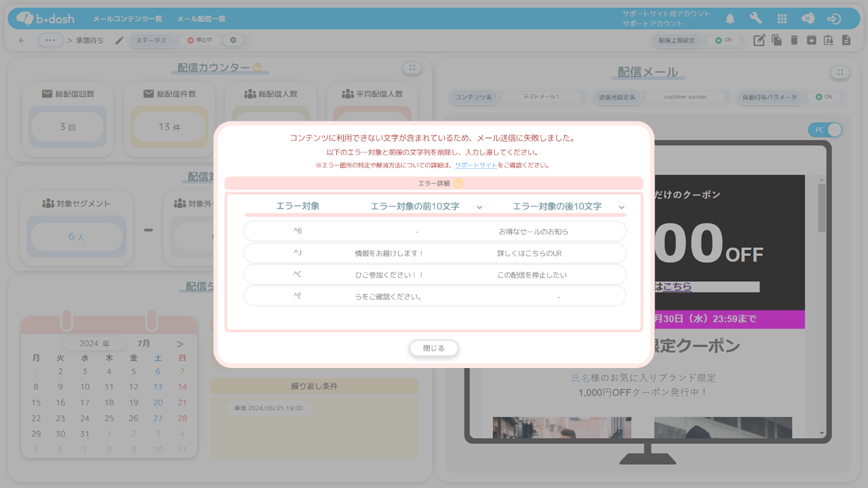Image resolution: width=868 pixels, height=488 pixels.
Task: Click the logout arrow icon
Action: (x=834, y=19)
